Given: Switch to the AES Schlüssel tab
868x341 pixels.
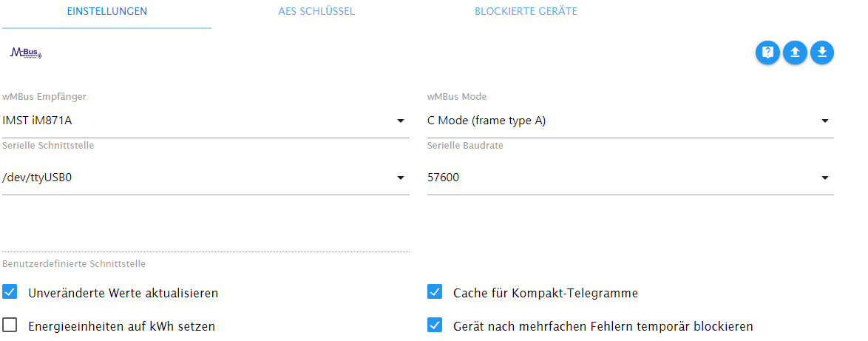Looking at the screenshot, I should pyautogui.click(x=316, y=11).
